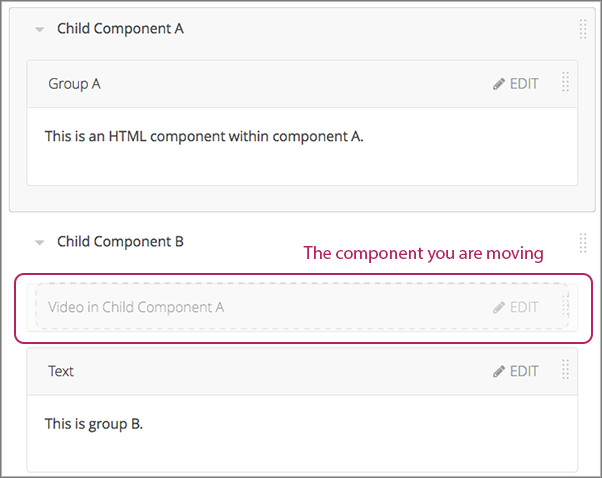The width and height of the screenshot is (602, 478).
Task: Click the pencil icon in the Text header
Action: [499, 371]
